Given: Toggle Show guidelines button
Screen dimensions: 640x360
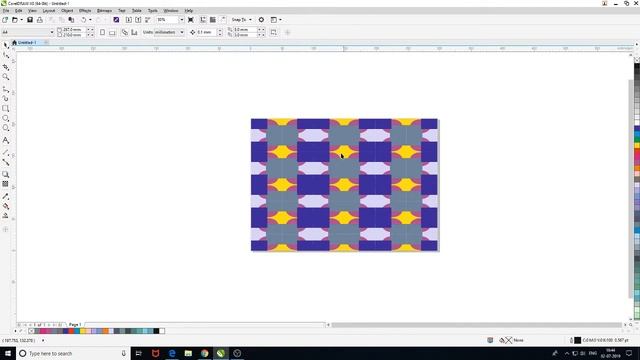Looking at the screenshot, I should [x=223, y=20].
